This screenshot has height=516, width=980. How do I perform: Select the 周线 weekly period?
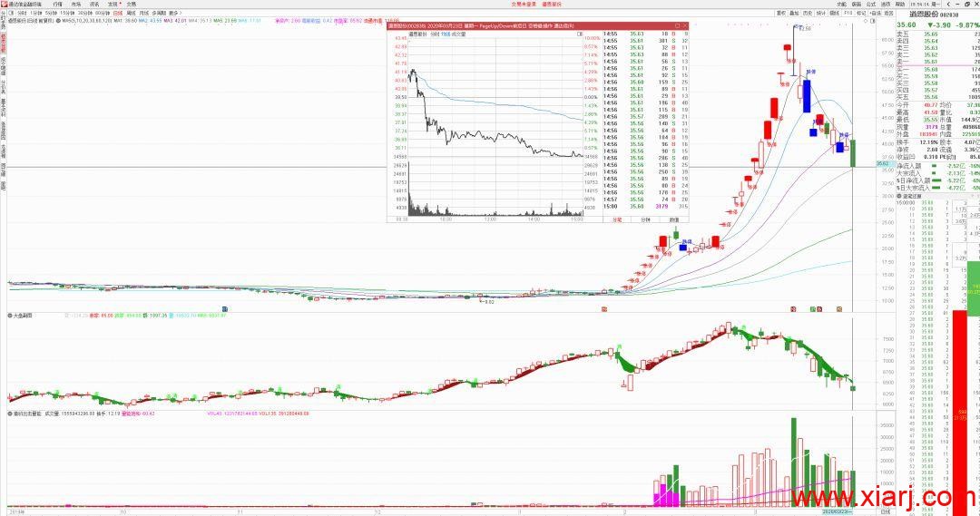pos(132,13)
